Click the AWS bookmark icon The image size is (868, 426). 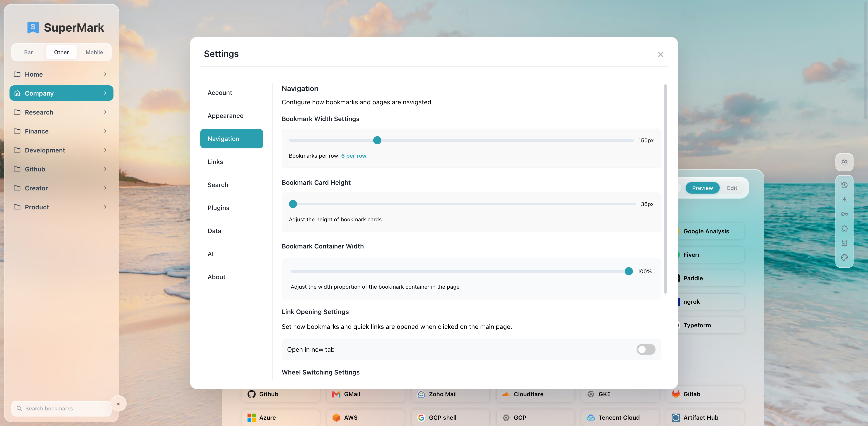[x=336, y=418]
